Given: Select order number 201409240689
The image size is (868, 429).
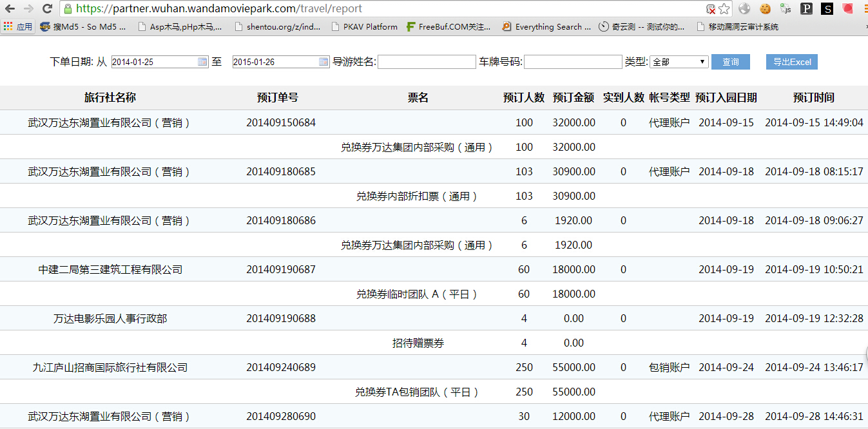Looking at the screenshot, I should (x=281, y=367).
